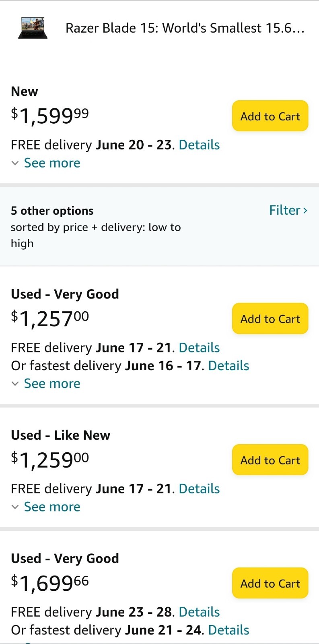This screenshot has height=644, width=319.
Task: Add the Used - Like New $1,259.00 to cart
Action: [270, 460]
